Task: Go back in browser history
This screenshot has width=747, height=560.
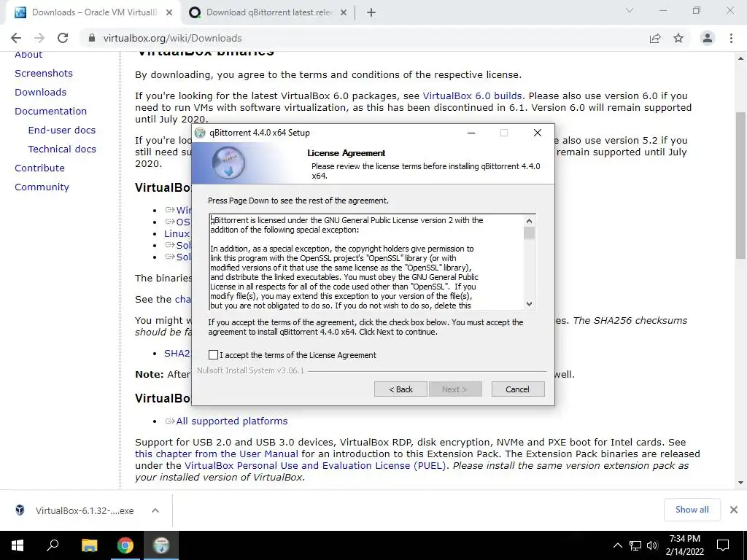Action: pos(16,38)
